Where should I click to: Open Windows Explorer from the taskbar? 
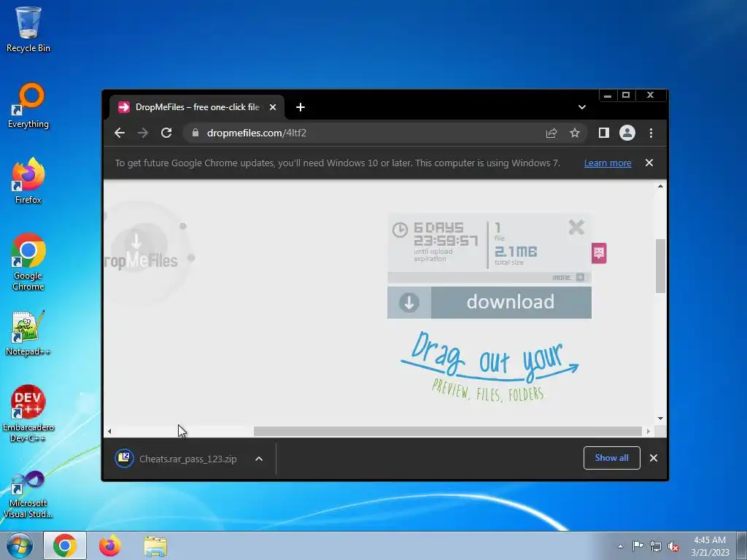(x=155, y=545)
